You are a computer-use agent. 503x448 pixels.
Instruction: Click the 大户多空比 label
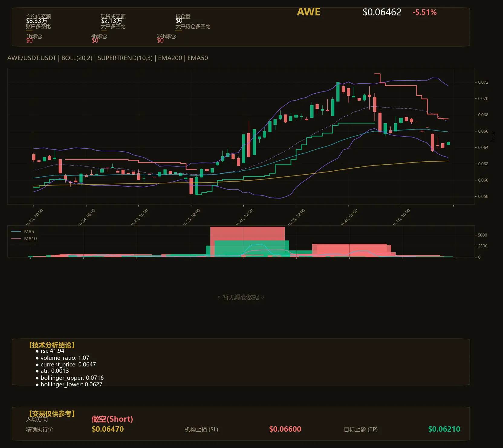coord(113,27)
